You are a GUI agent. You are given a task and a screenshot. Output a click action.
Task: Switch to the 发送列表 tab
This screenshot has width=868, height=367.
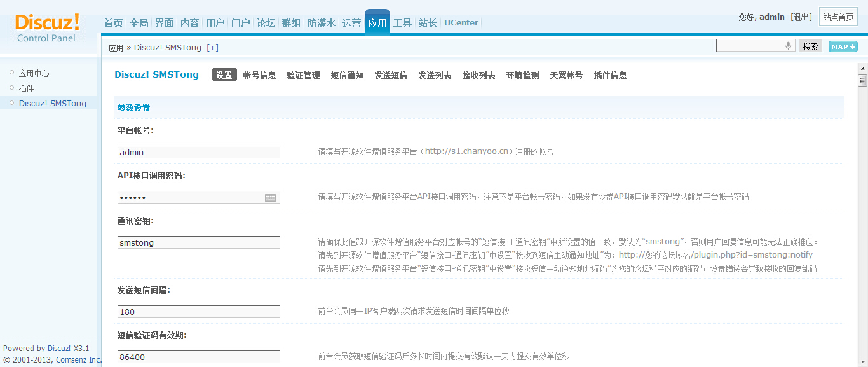pyautogui.click(x=435, y=75)
